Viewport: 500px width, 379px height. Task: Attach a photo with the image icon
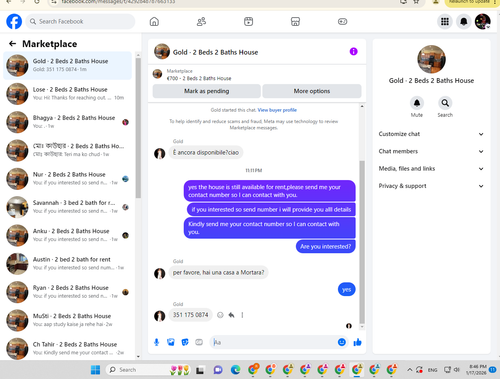click(x=171, y=342)
